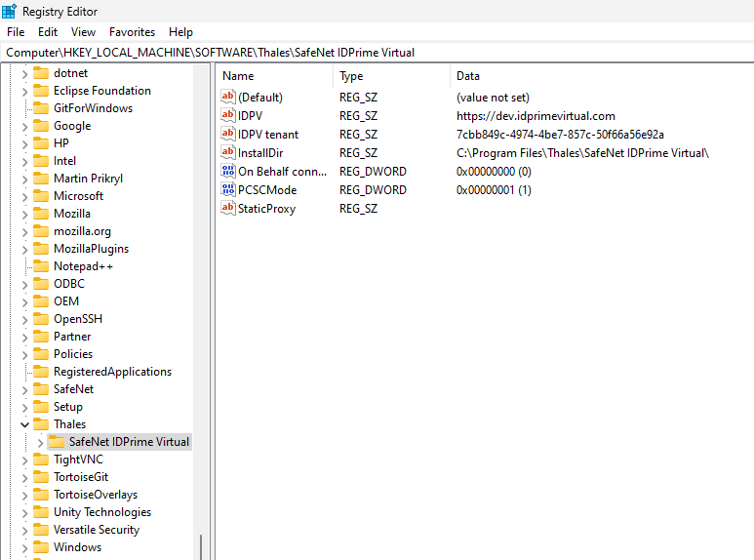Select the StaticProxy string value icon
Image resolution: width=754 pixels, height=560 pixels.
[x=228, y=209]
